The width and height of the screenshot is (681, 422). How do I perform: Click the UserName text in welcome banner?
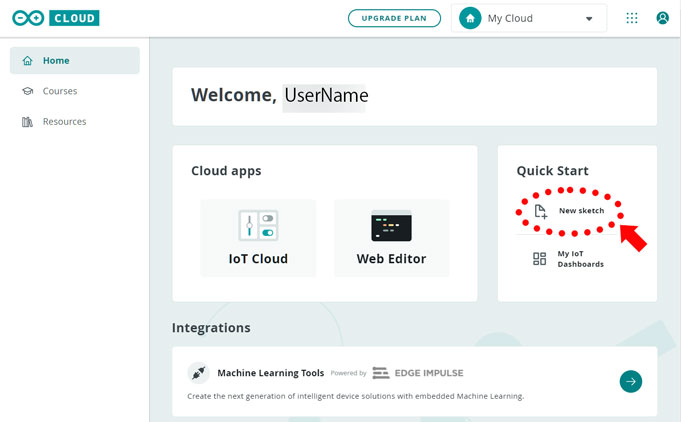pyautogui.click(x=326, y=95)
